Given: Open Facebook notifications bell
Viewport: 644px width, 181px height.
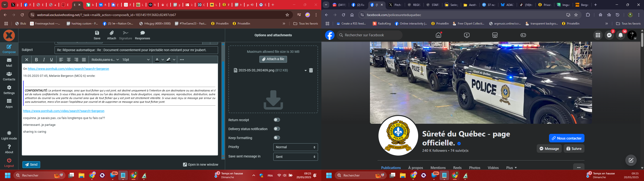Looking at the screenshot, I should click(621, 35).
